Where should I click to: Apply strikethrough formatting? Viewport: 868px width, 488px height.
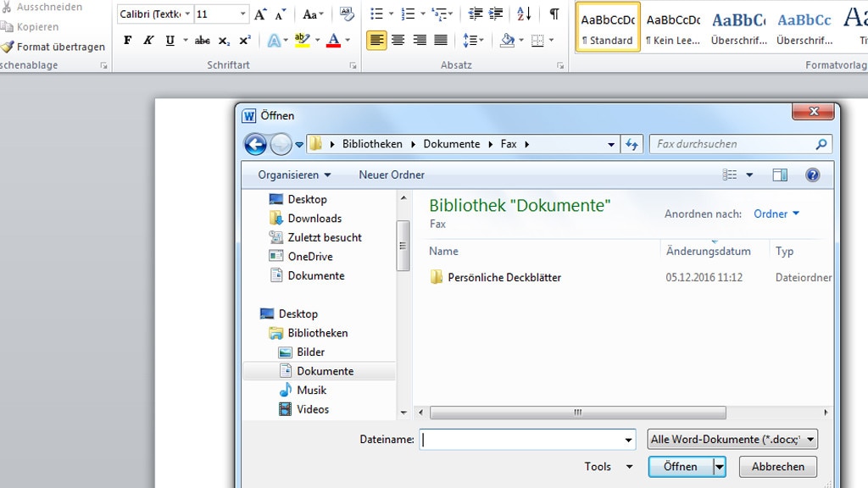tap(202, 41)
